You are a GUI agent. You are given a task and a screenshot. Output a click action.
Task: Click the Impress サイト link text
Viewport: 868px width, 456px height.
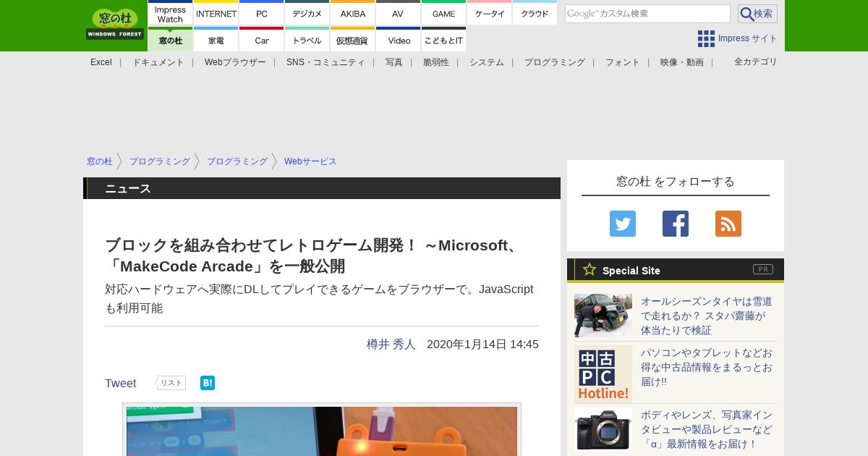tap(748, 38)
